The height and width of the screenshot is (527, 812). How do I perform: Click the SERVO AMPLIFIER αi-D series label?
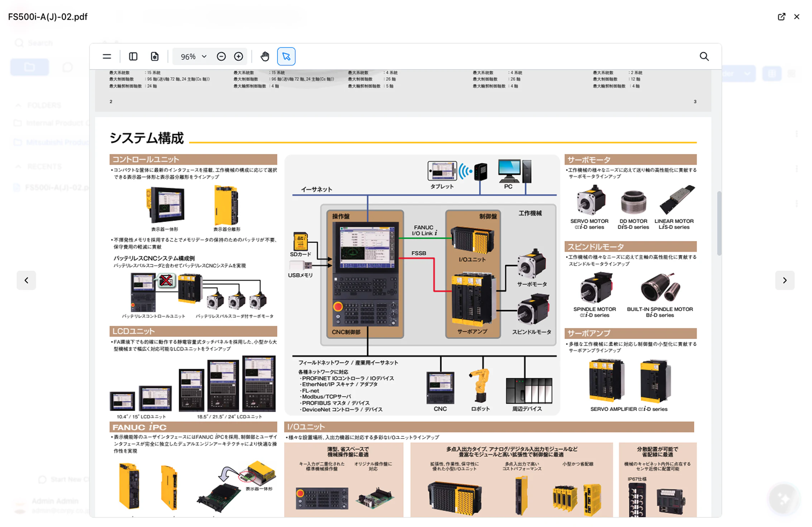pyautogui.click(x=629, y=409)
